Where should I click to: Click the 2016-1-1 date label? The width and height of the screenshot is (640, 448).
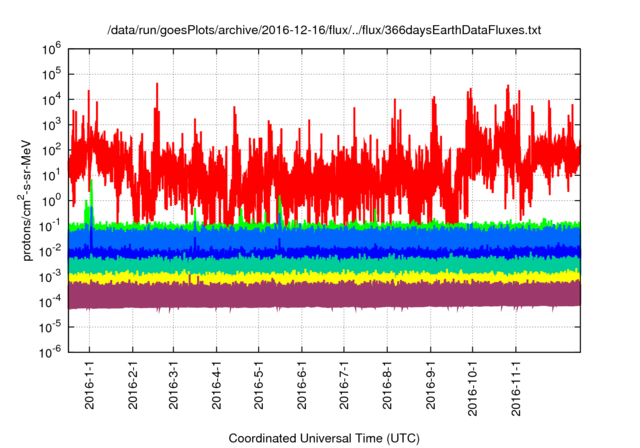[89, 385]
